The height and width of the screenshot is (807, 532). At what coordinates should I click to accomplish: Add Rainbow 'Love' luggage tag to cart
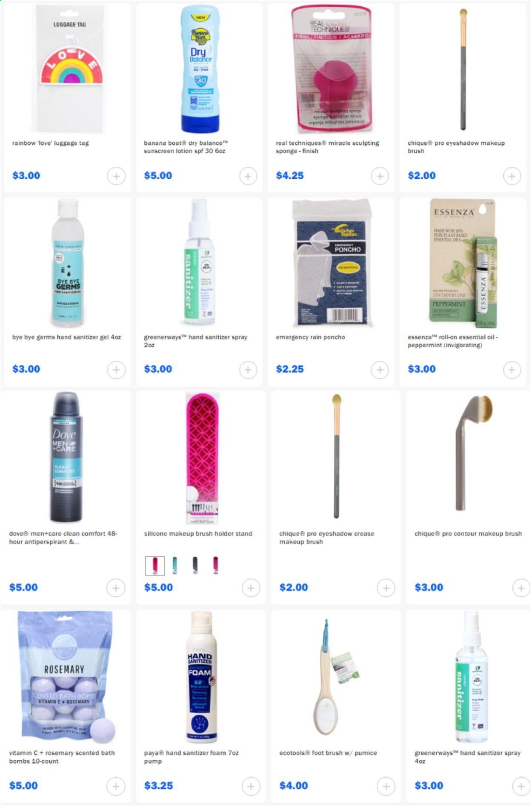(116, 176)
